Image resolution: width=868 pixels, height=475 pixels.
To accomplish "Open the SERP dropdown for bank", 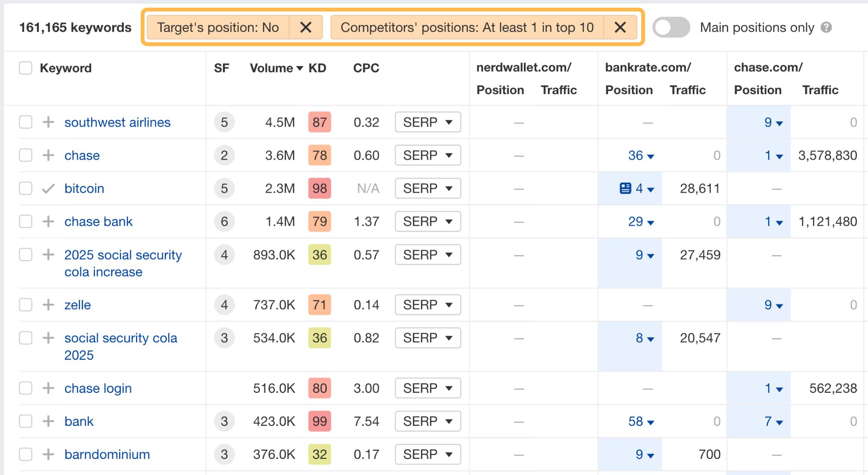I will 427,421.
